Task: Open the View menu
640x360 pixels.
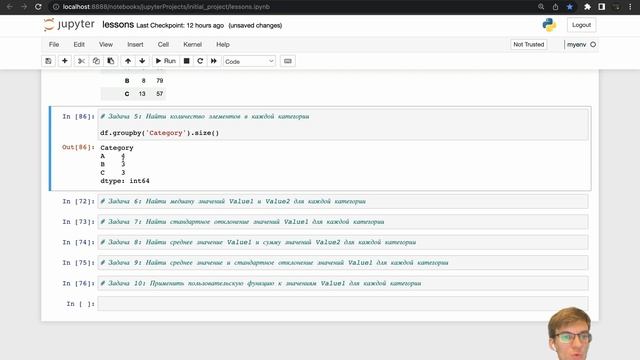Action: (106, 44)
